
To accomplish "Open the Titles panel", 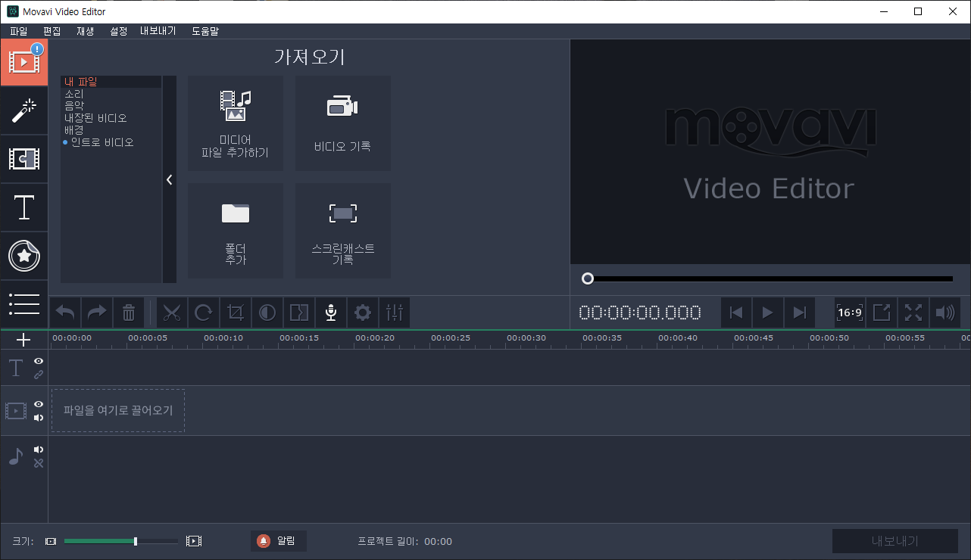I will coord(24,207).
